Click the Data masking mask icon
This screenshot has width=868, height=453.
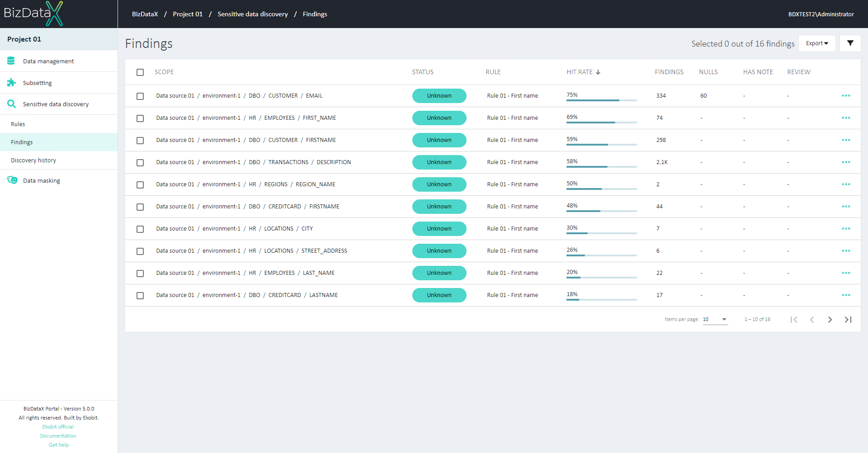[12, 180]
